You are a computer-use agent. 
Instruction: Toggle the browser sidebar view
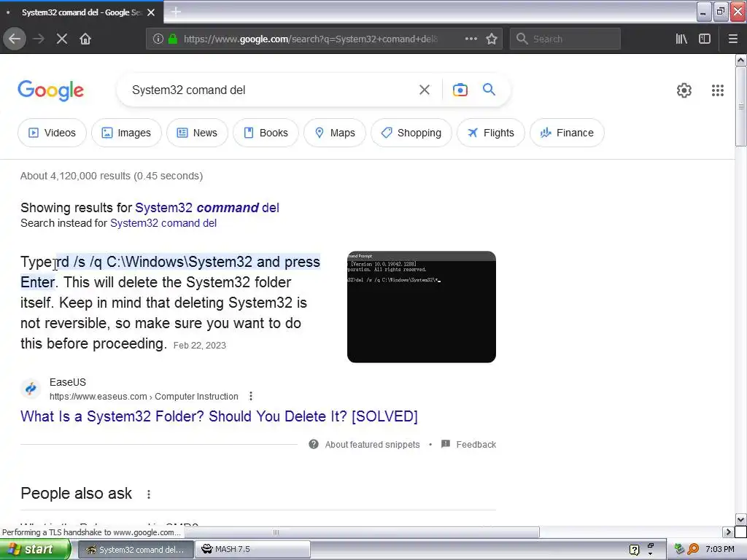705,39
